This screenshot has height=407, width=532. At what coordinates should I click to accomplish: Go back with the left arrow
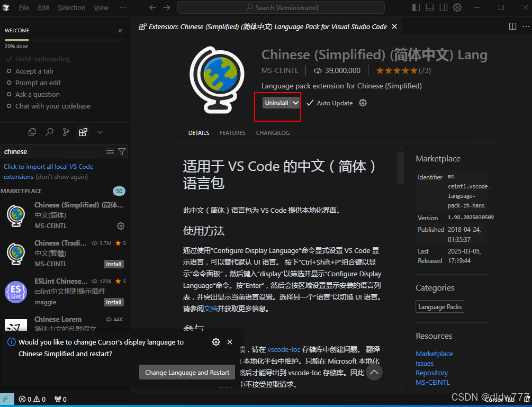(x=152, y=7)
